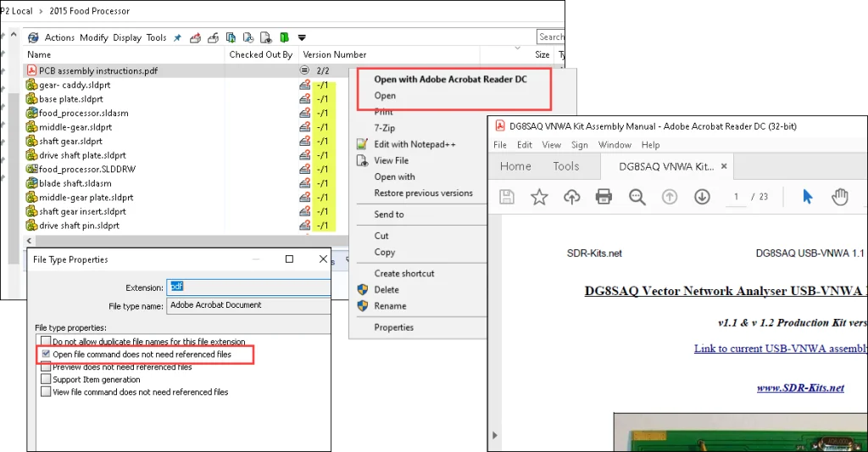Go to next page with down arrow
The height and width of the screenshot is (452, 868).
coord(702,197)
